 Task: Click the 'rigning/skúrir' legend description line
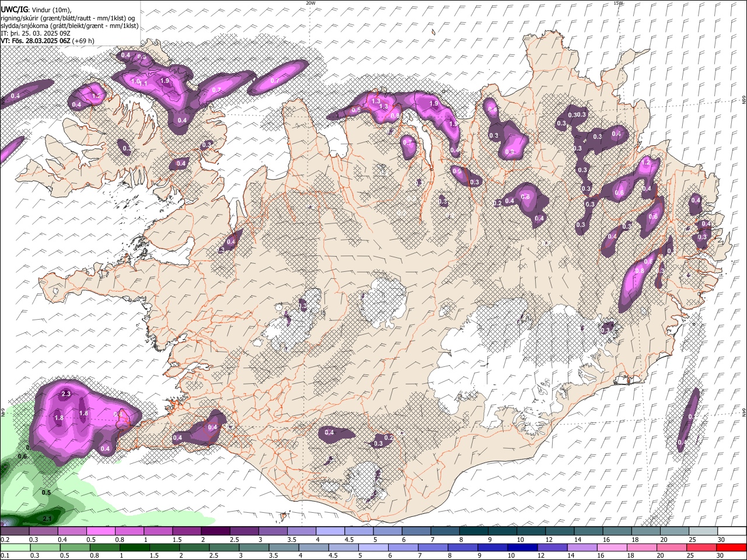coord(68,18)
